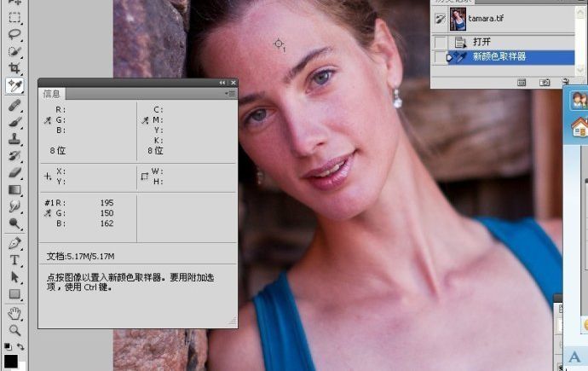Select the Blur/Smudge tool
Image resolution: width=588 pixels, height=371 pixels.
[x=14, y=206]
